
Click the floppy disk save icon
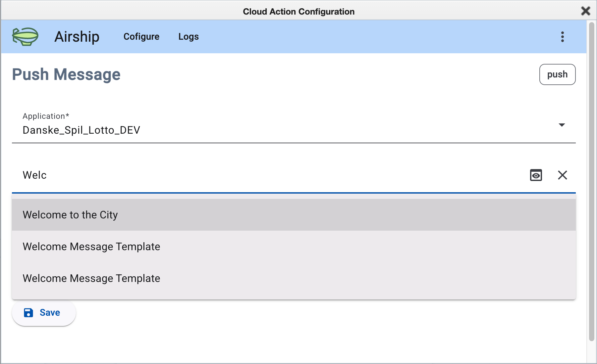[x=28, y=313]
